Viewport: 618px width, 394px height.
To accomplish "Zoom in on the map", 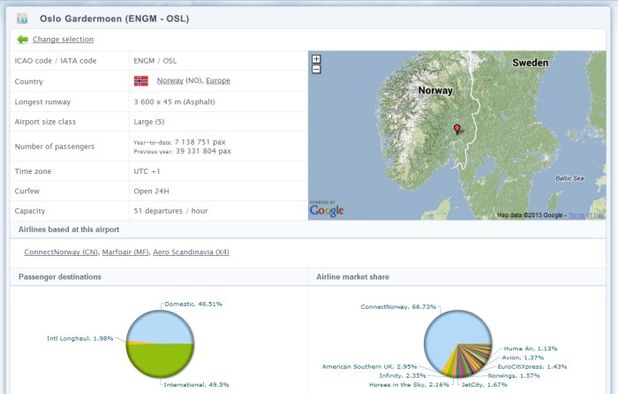I will (x=316, y=59).
